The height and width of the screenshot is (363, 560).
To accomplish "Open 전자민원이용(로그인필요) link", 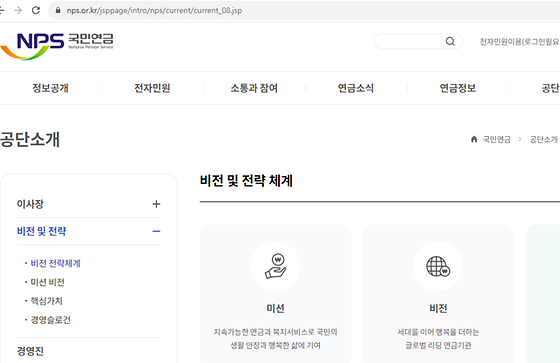I will pyautogui.click(x=519, y=42).
